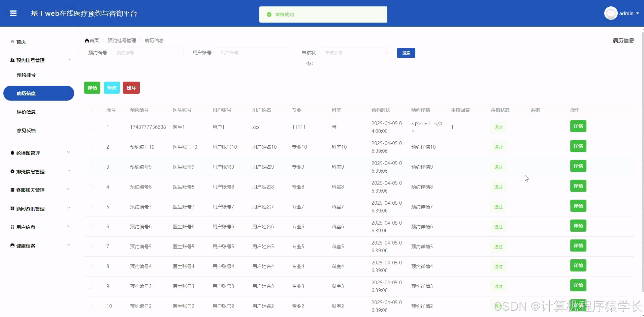Viewport: 644px width, 317px height.
Task: Click the admin avatar icon
Action: 611,13
